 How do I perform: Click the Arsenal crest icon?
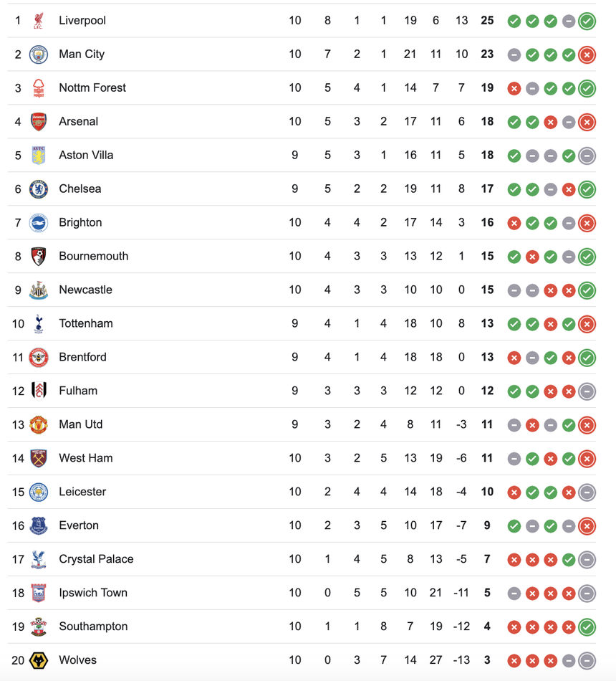[x=39, y=121]
